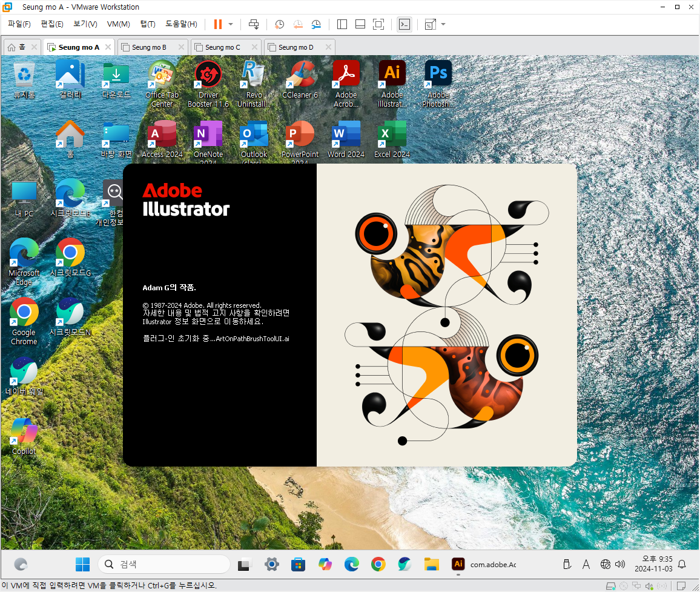Screen dimensions: 700x592
Task: Launch Word 2024 desktop shortcut
Action: (x=346, y=139)
